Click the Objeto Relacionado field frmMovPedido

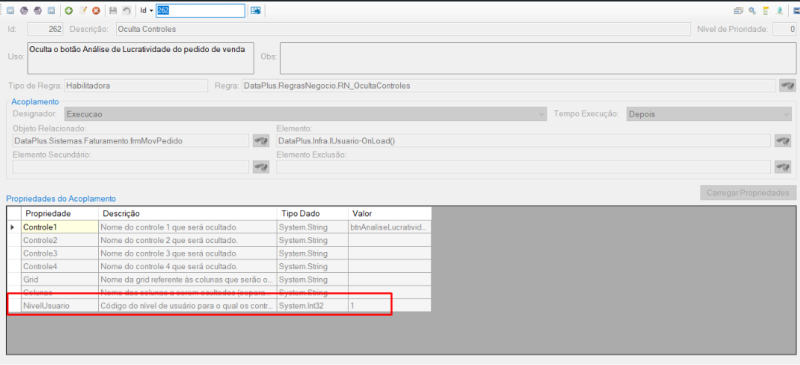[131, 140]
